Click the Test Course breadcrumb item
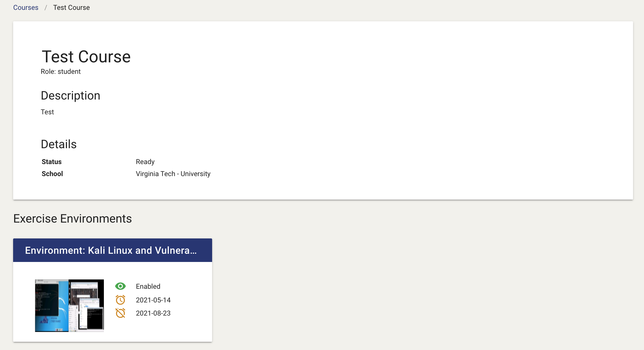Viewport: 644px width, 350px height. pos(71,7)
